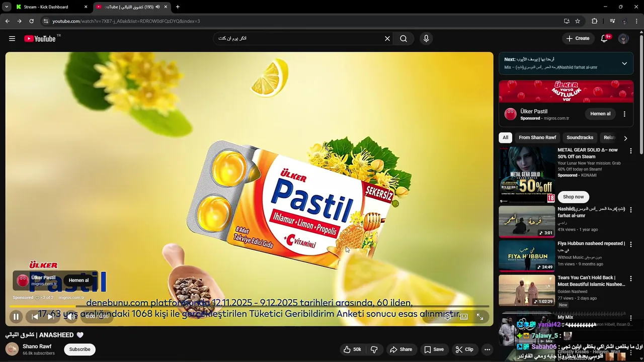
Task: Share the ANASHEED video
Action: (401, 349)
